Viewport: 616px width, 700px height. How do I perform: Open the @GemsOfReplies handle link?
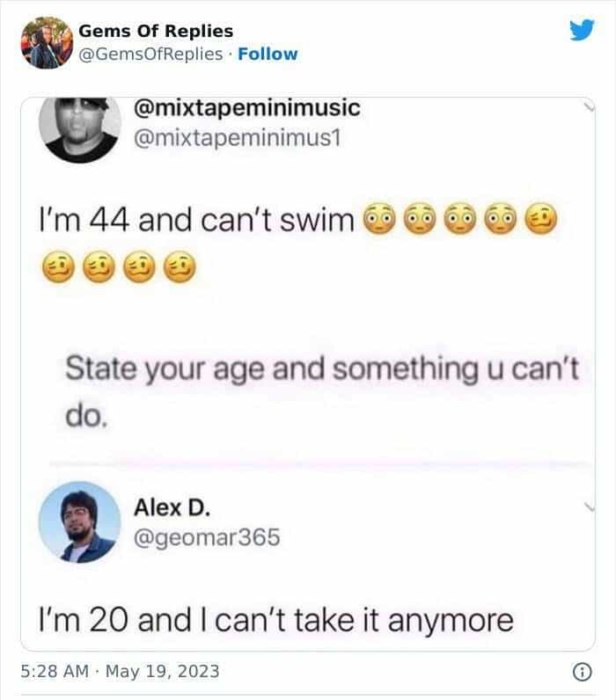click(150, 54)
